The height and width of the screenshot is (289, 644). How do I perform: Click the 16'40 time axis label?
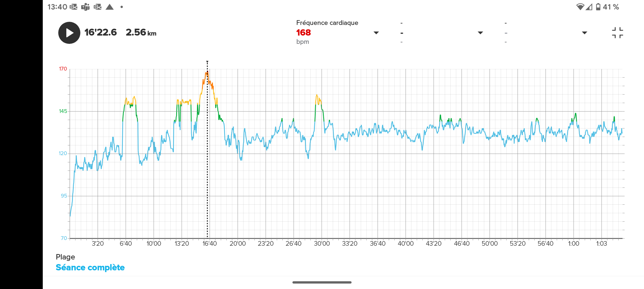[210, 244]
